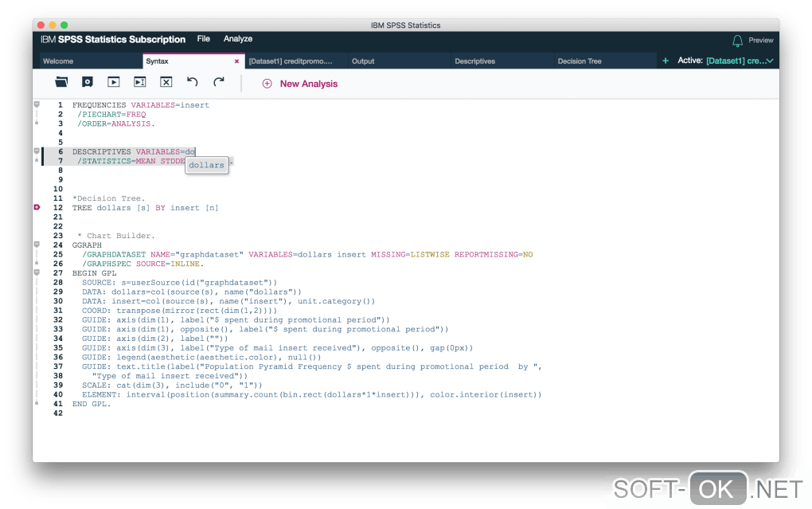Viewport: 812px width, 509px height.
Task: Click the ELEMENT interval line 40
Action: (x=312, y=394)
